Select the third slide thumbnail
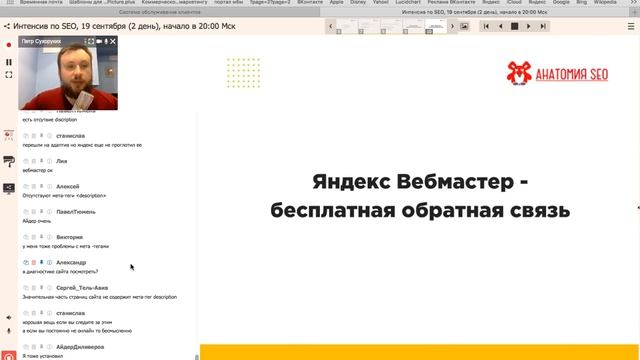 pos(391,26)
